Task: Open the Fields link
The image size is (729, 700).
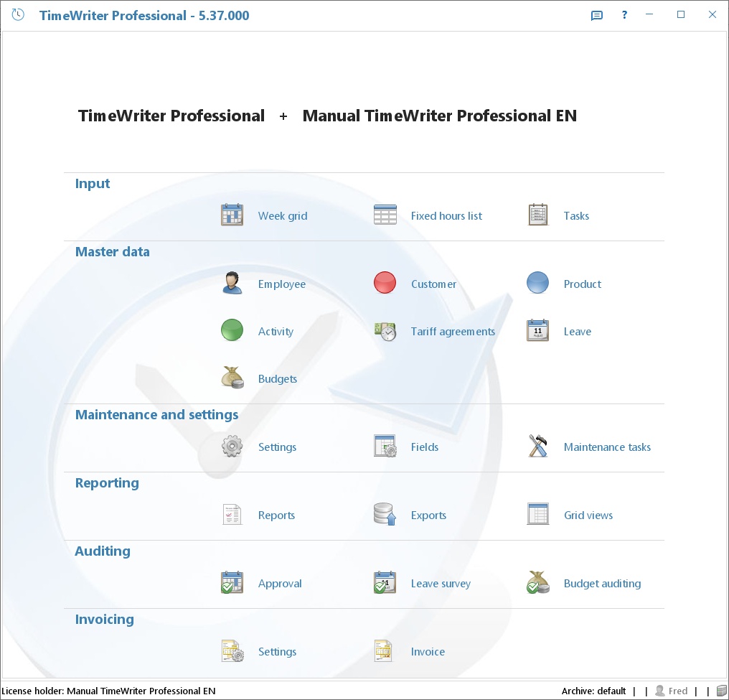Action: click(x=425, y=447)
